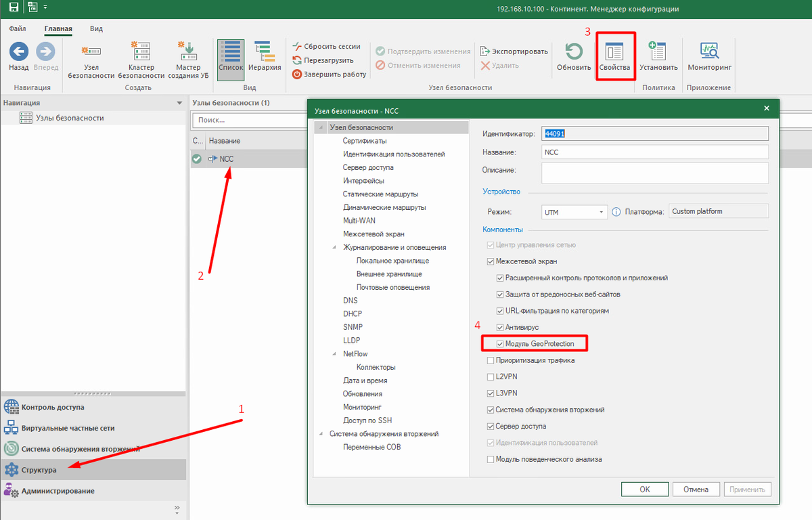Click Экспортировать in the ribbon
Screen dimensions: 812x520
[514, 51]
